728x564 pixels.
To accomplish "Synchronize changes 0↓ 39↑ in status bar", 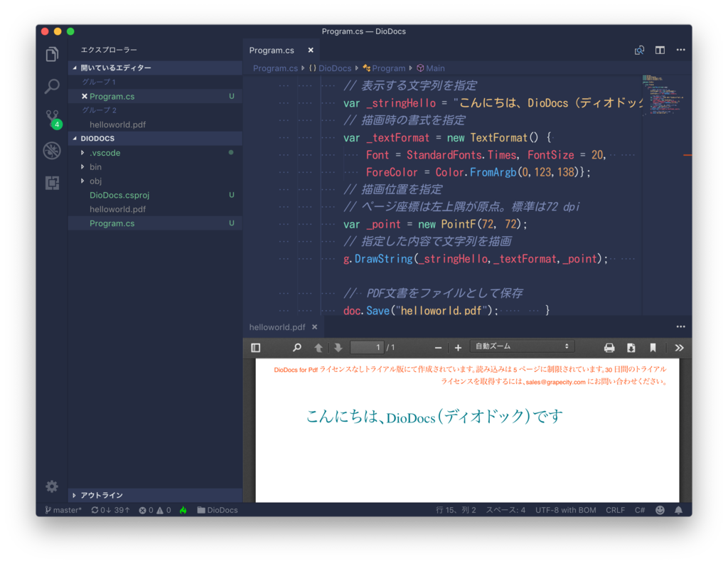I will (110, 510).
